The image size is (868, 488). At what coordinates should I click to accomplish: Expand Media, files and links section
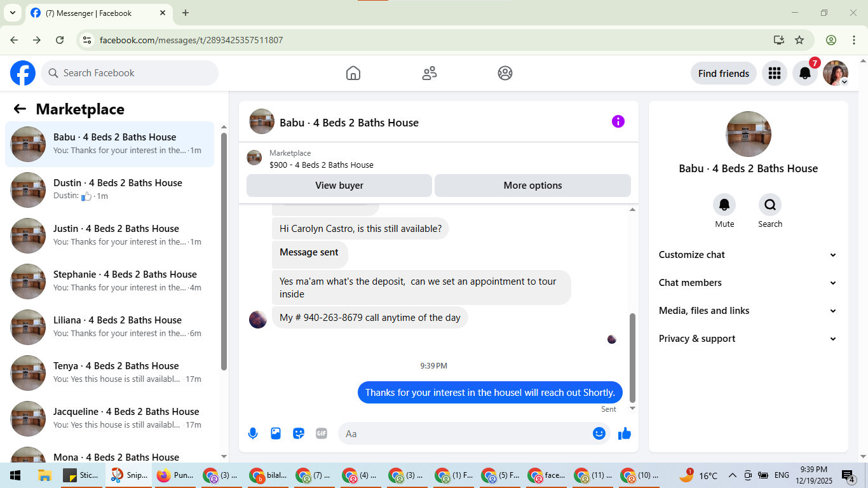748,311
